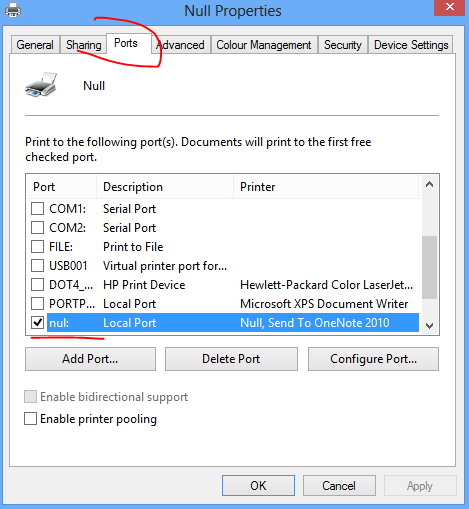Screen dimensions: 469x509
Task: Go to Colour Management tab
Action: click(264, 45)
